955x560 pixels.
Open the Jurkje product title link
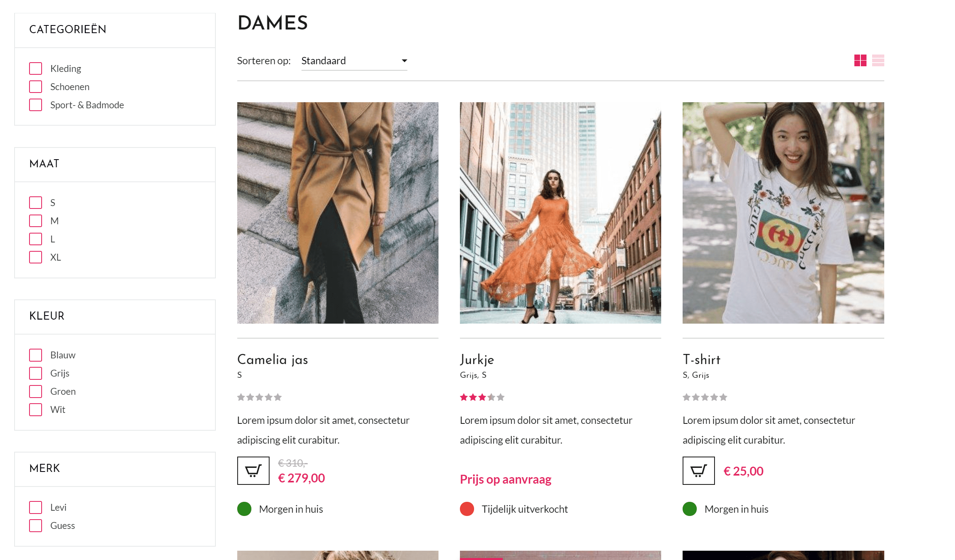click(x=477, y=360)
